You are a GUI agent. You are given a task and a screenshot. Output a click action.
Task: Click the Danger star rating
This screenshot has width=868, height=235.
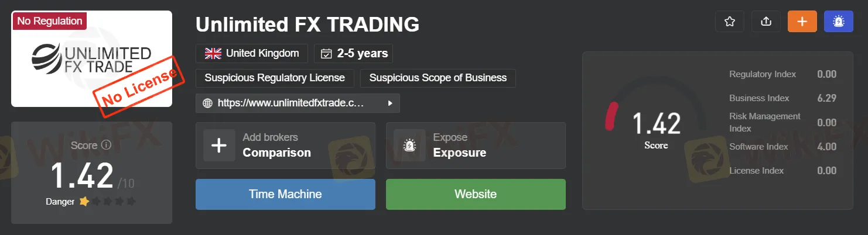(x=107, y=202)
